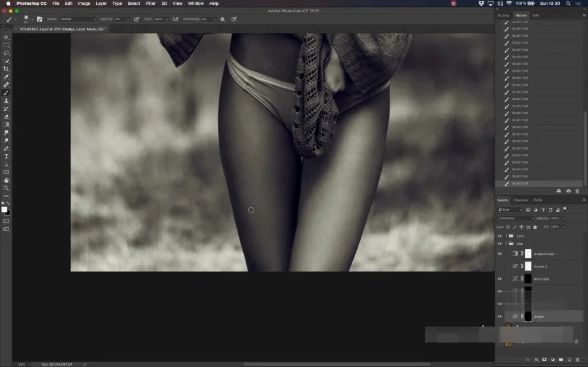Hide the Gradient Map 1 layer

[500, 254]
